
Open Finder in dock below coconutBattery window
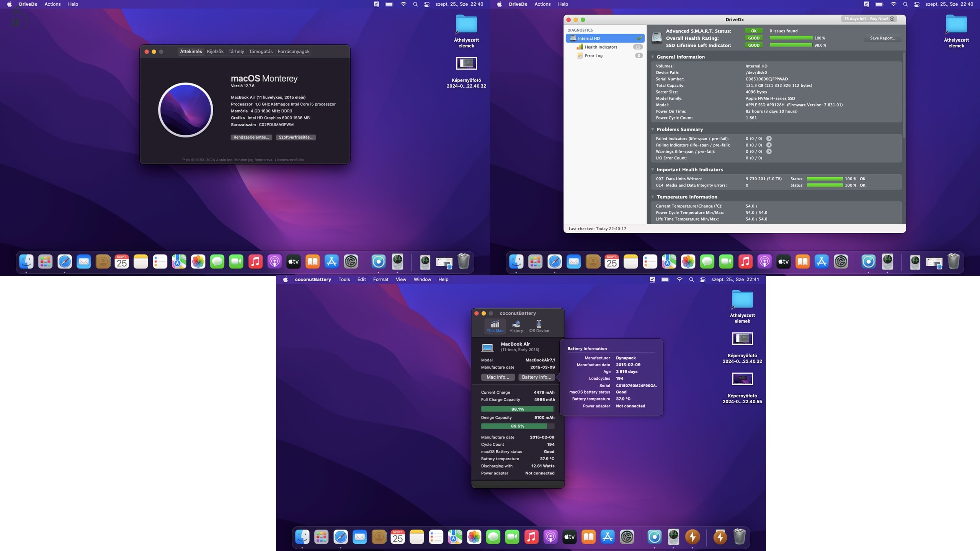pos(302,537)
